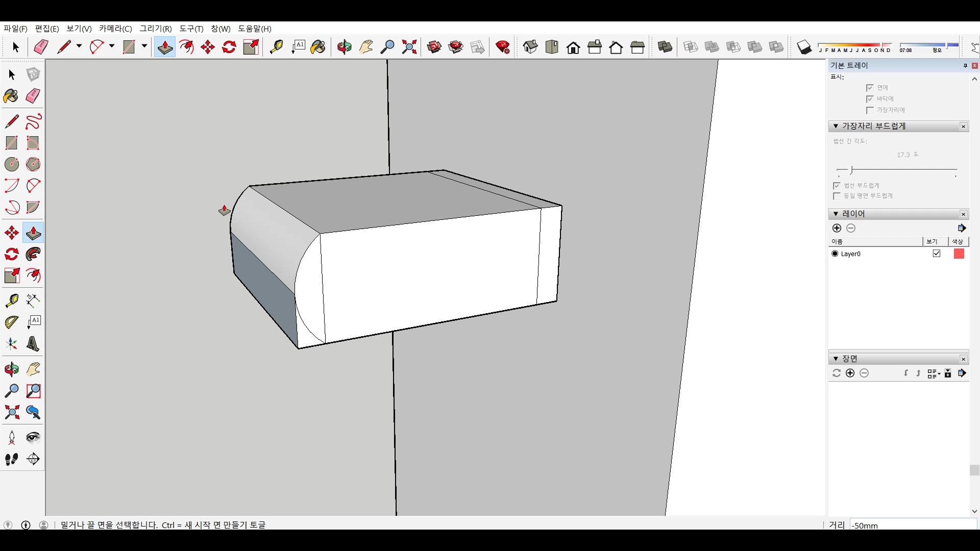
Task: Click the Zoom Extents icon in top toolbar
Action: 409,47
